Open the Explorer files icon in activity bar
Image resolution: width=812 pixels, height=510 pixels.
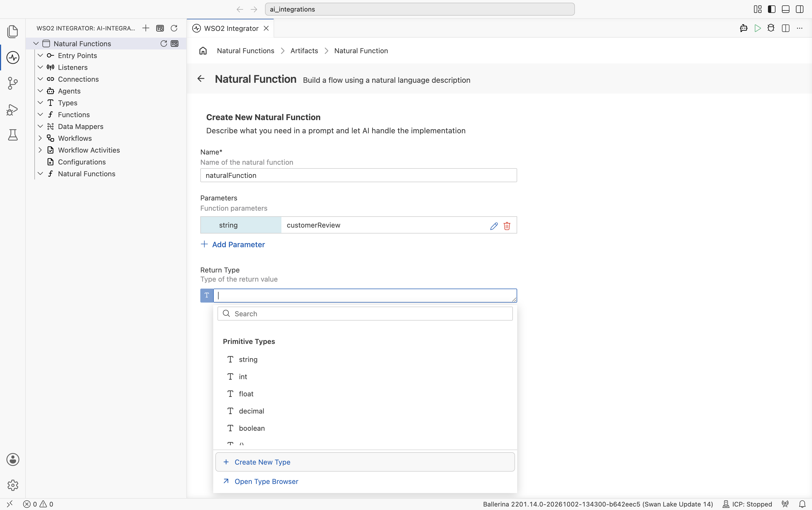tap(13, 31)
